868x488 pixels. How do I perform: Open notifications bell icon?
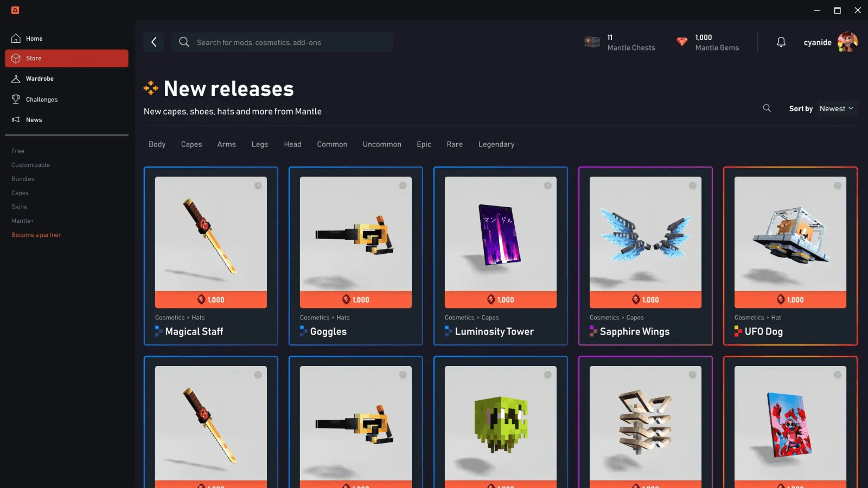point(781,42)
